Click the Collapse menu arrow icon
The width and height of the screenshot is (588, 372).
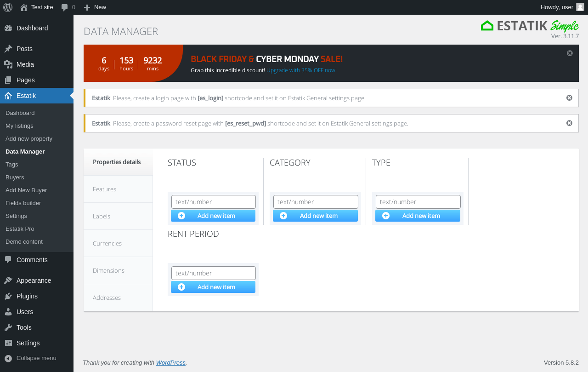[x=8, y=358]
